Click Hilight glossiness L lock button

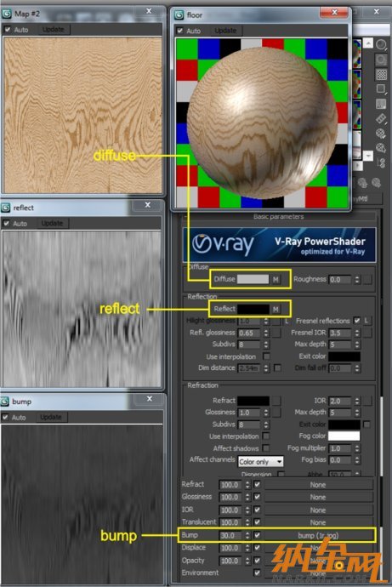coord(287,322)
